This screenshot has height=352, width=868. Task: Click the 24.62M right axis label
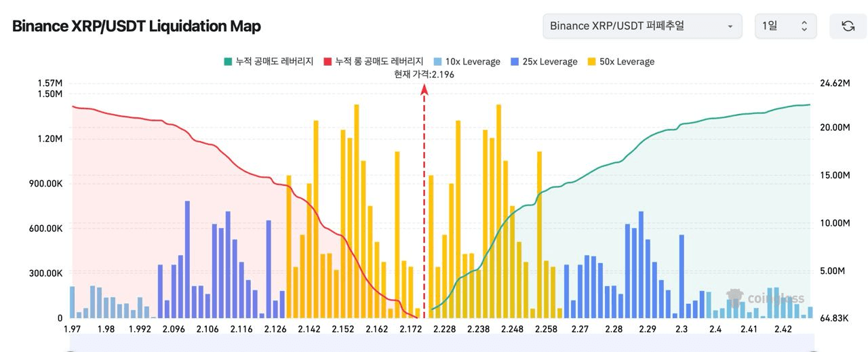835,83
